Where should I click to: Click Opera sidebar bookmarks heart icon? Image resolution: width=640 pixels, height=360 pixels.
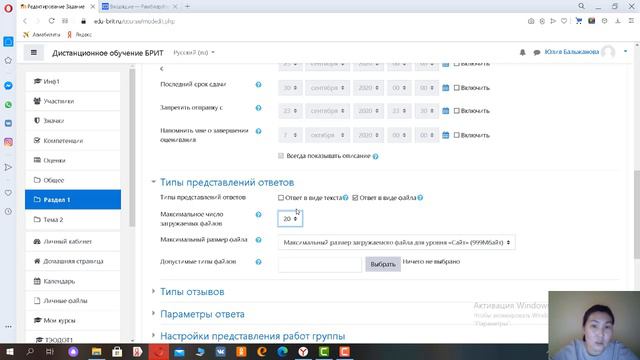8,193
